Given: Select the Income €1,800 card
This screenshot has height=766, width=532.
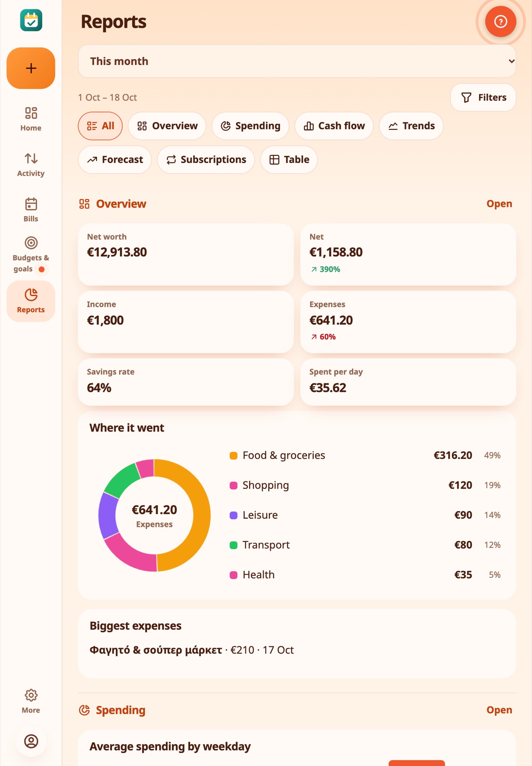Looking at the screenshot, I should pyautogui.click(x=186, y=322).
